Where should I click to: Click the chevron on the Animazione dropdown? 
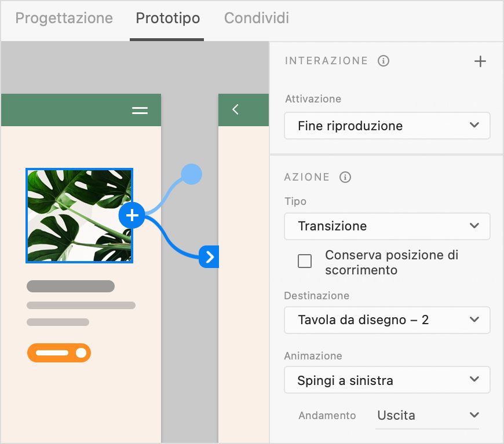tap(474, 380)
